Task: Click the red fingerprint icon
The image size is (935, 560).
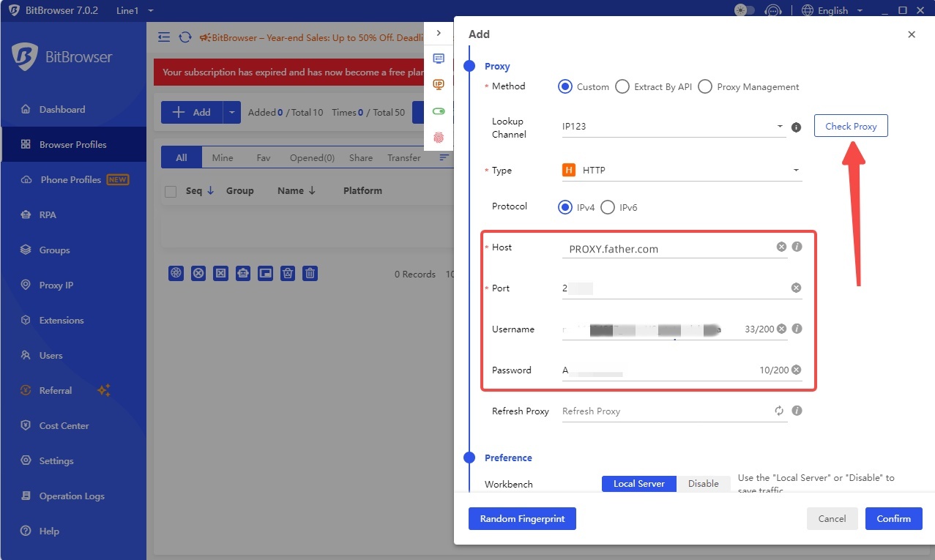Action: 439,137
